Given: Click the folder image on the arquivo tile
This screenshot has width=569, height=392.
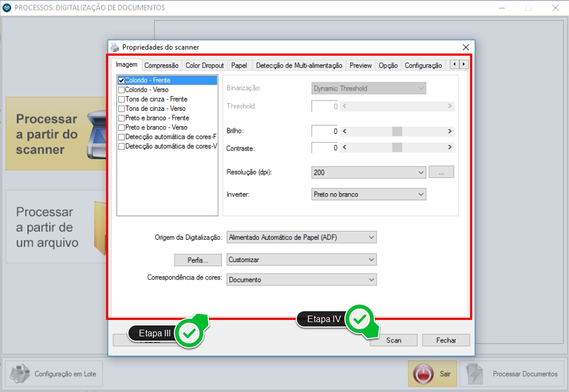Looking at the screenshot, I should (100, 228).
